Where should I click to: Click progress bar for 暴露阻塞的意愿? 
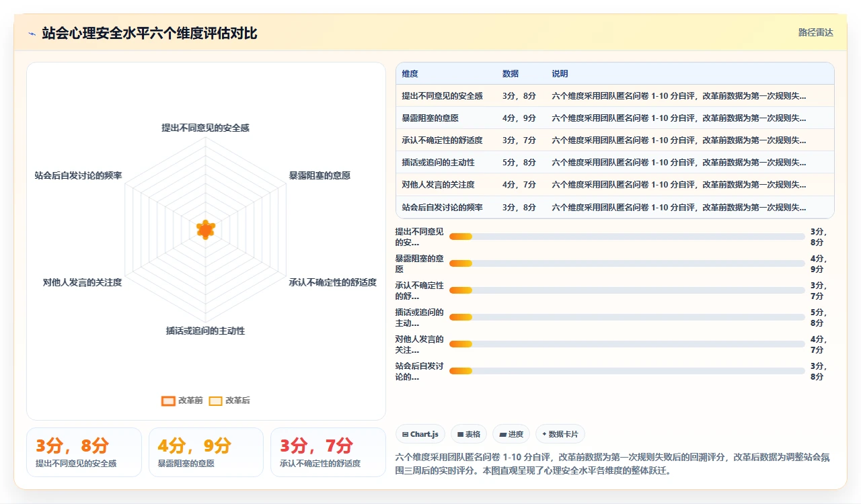[x=627, y=263]
